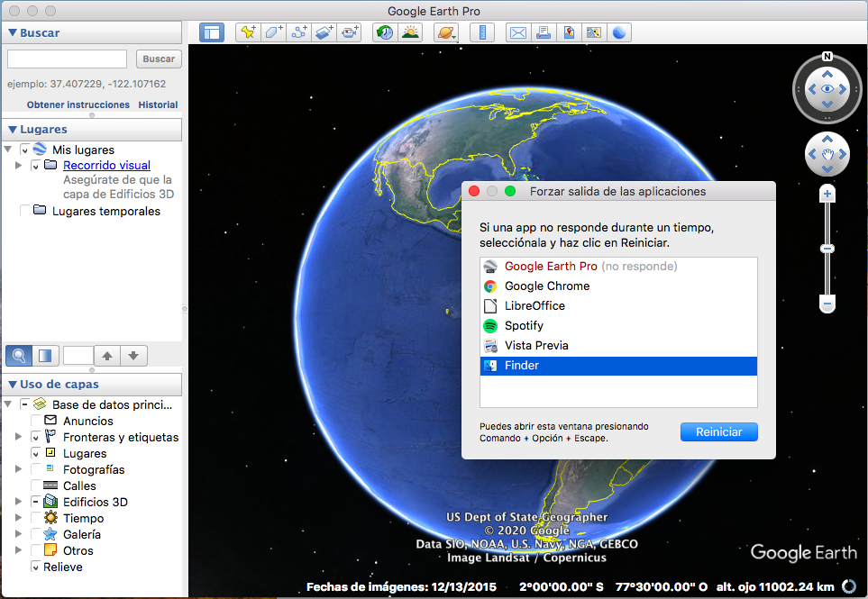Click the search text input field
This screenshot has height=599, width=868.
[x=67, y=59]
